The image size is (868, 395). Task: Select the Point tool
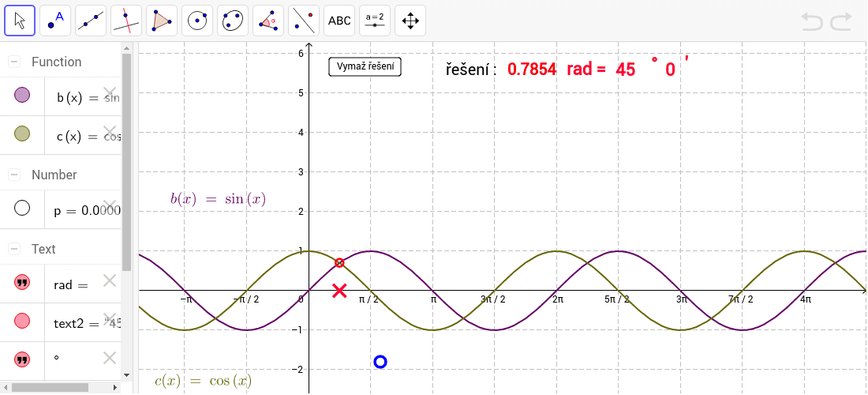[x=55, y=21]
